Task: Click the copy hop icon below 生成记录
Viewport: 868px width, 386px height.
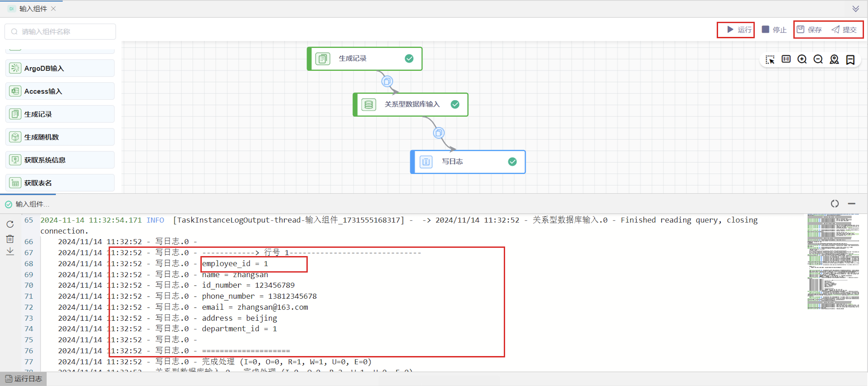Action: pyautogui.click(x=387, y=82)
